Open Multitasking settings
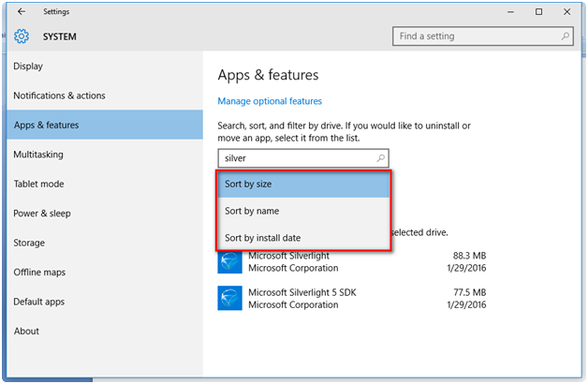 (38, 155)
